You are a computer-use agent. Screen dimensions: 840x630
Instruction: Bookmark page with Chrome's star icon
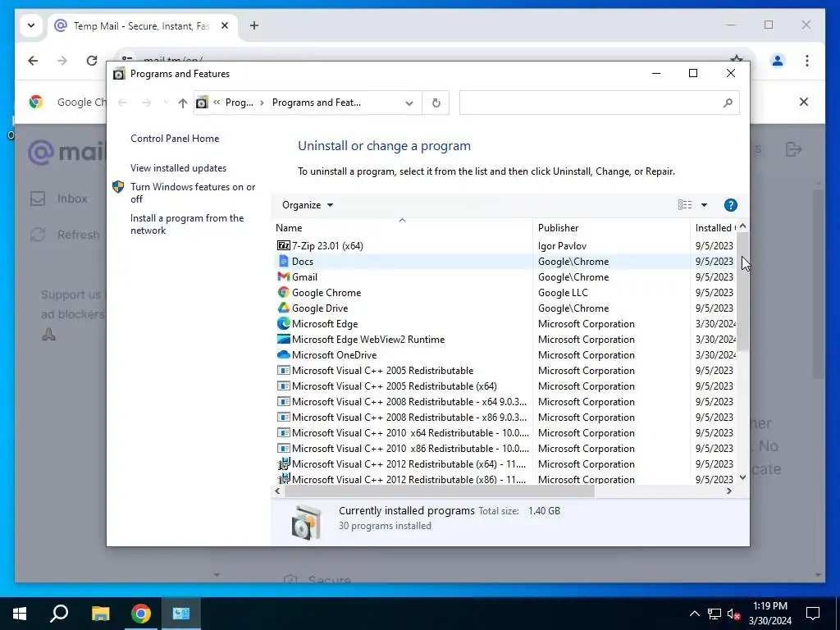tap(737, 58)
